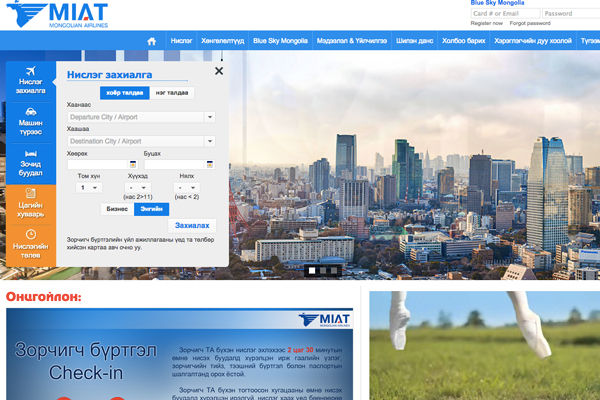Focus the Card # or Email field

505,13
